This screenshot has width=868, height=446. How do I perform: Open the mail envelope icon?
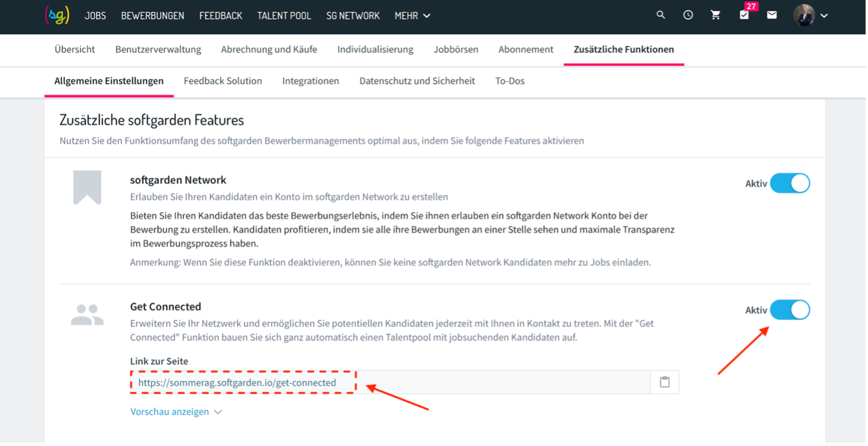(772, 15)
